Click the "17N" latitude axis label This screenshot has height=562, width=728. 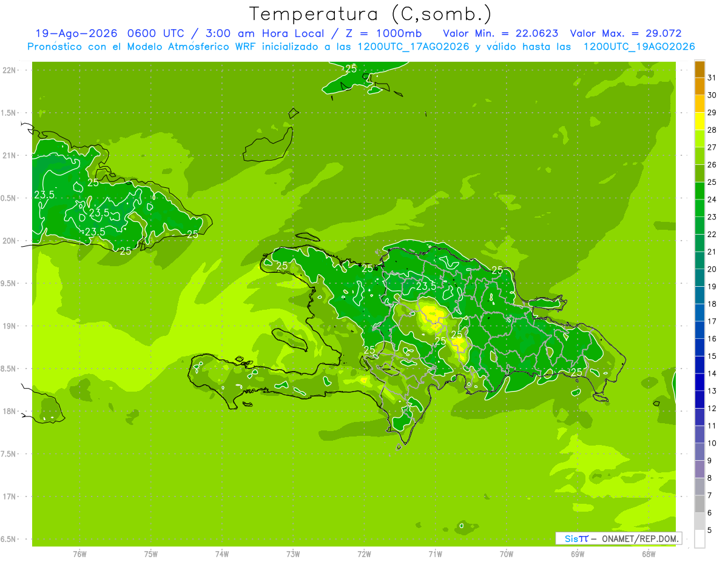pos(8,497)
